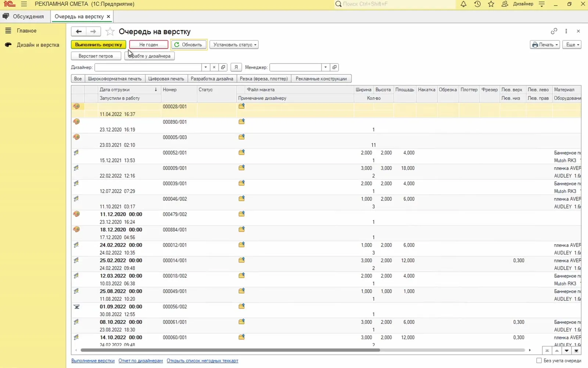Click the anvil status icon of 000056/002
The image size is (588, 368).
pyautogui.click(x=76, y=307)
